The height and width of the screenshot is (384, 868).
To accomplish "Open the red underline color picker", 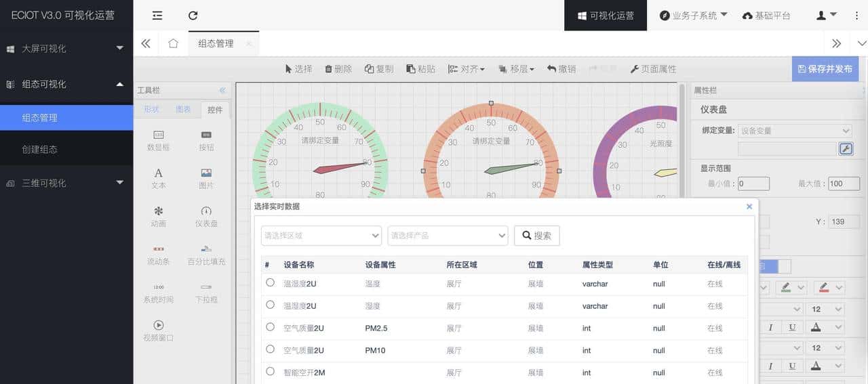I will point(829,288).
